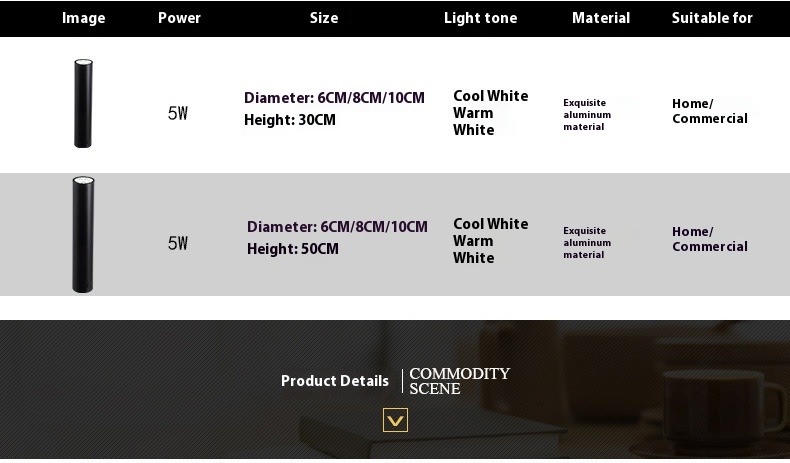The height and width of the screenshot is (463, 790).
Task: Select the Height: 30CM text
Action: tap(290, 120)
